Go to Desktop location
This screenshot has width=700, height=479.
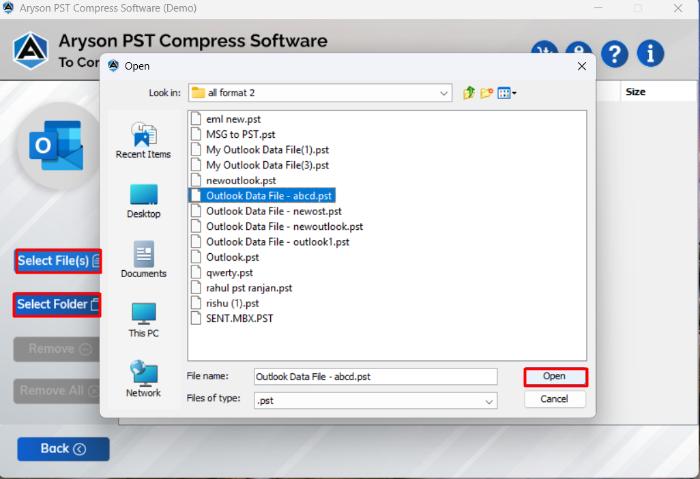[x=143, y=201]
